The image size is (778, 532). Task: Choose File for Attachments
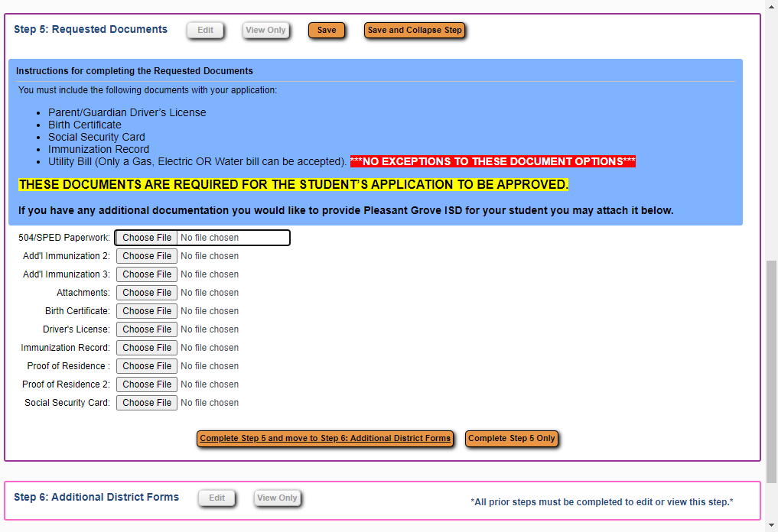[x=147, y=293]
